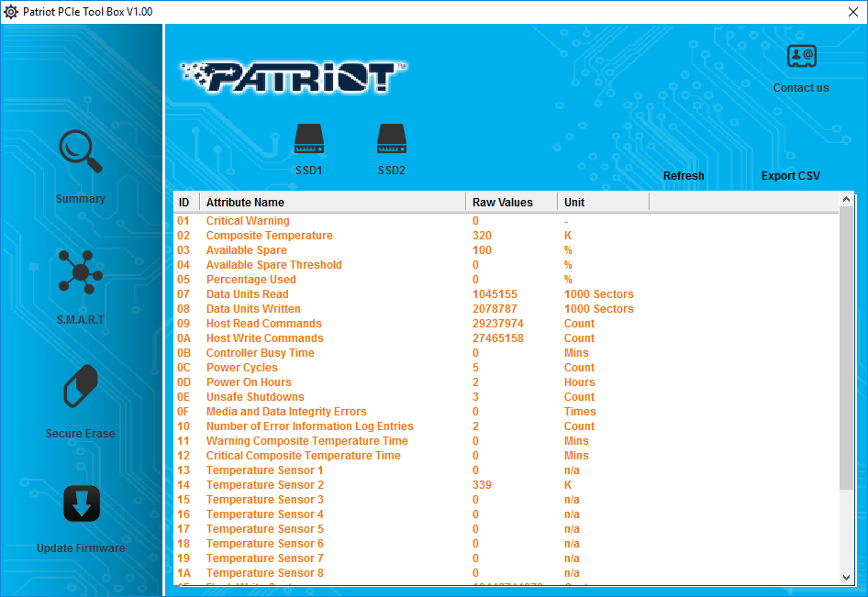Click the Refresh button

684,176
